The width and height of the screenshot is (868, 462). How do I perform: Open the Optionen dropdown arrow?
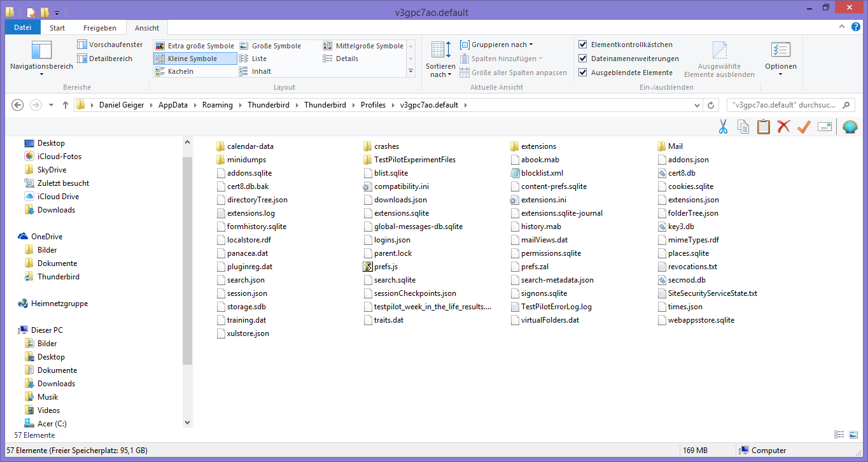pyautogui.click(x=781, y=74)
